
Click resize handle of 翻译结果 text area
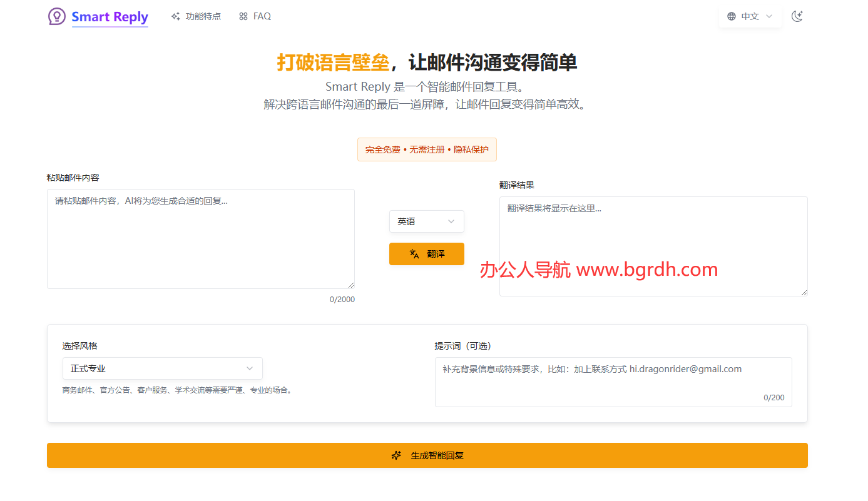(x=804, y=292)
